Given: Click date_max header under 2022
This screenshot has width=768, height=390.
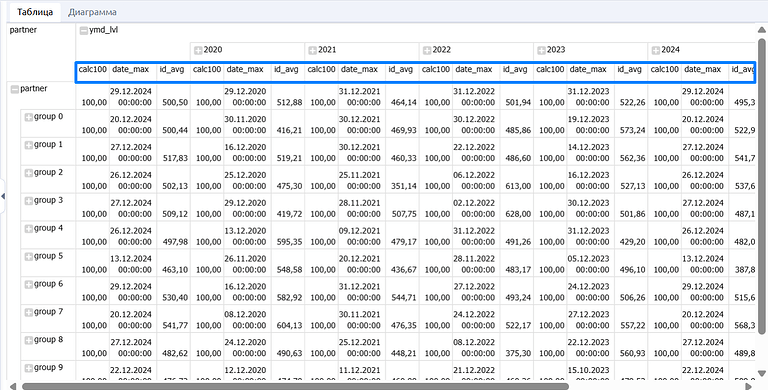Looking at the screenshot, I should 474,70.
